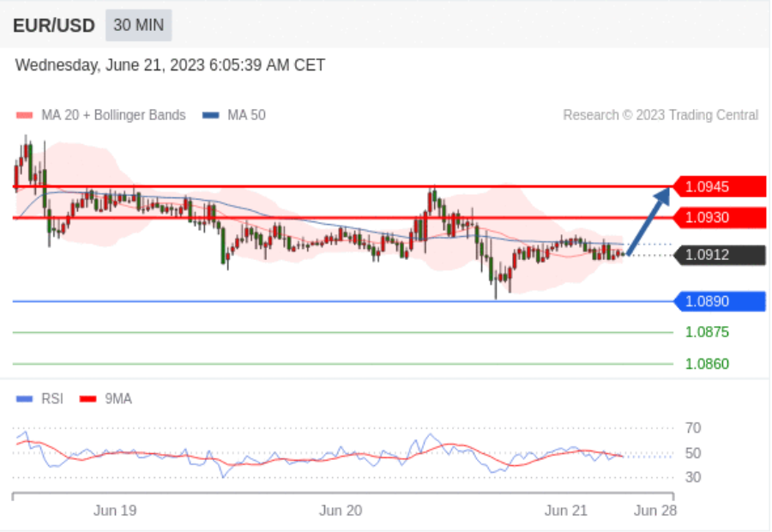This screenshot has height=532, width=772.
Task: Select Jun 28 on the time axis
Action: click(x=654, y=511)
